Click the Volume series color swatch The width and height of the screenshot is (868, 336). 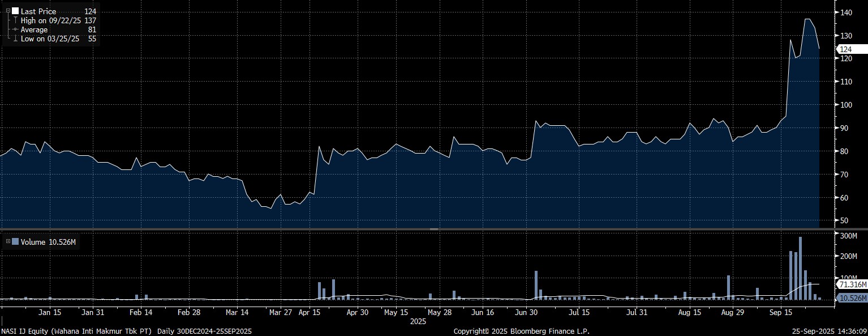click(15, 242)
